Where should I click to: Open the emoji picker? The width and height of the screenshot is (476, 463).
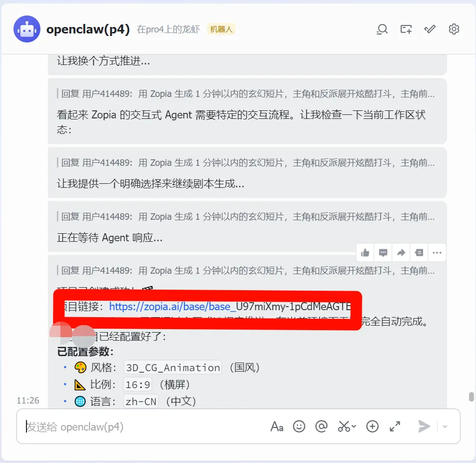click(299, 427)
